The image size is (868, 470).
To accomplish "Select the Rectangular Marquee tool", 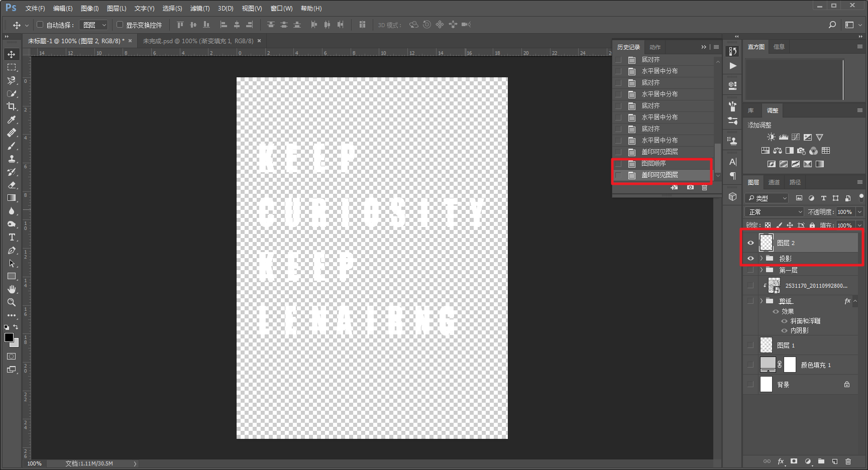I will coord(12,67).
